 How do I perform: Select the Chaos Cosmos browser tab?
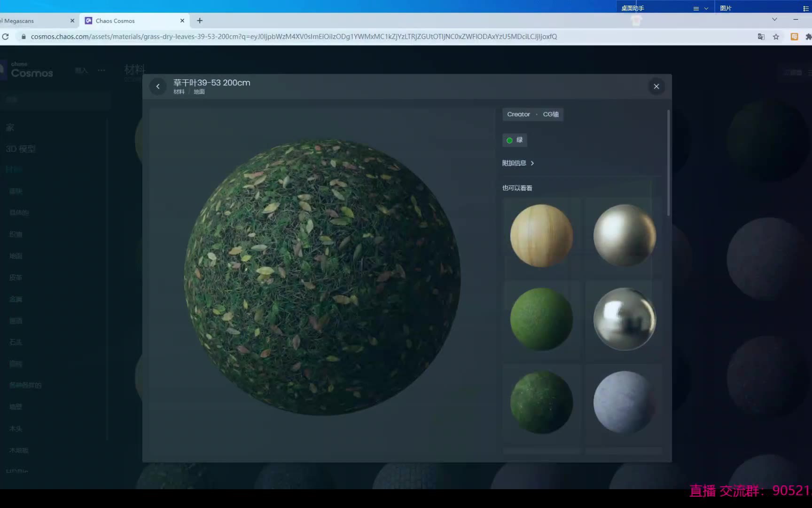(x=135, y=21)
